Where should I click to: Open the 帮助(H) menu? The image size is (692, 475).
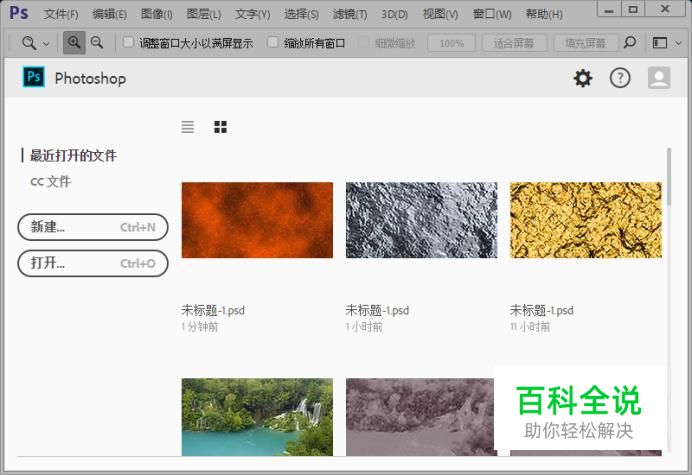tap(544, 14)
